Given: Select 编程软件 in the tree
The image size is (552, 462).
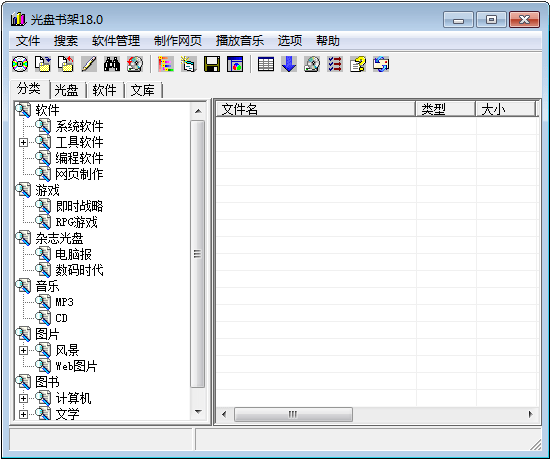Looking at the screenshot, I should pos(79,158).
